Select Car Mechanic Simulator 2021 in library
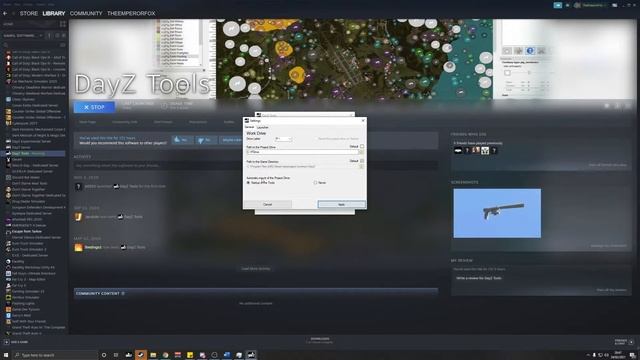Screen dimensions: 640x360 [x=34, y=81]
